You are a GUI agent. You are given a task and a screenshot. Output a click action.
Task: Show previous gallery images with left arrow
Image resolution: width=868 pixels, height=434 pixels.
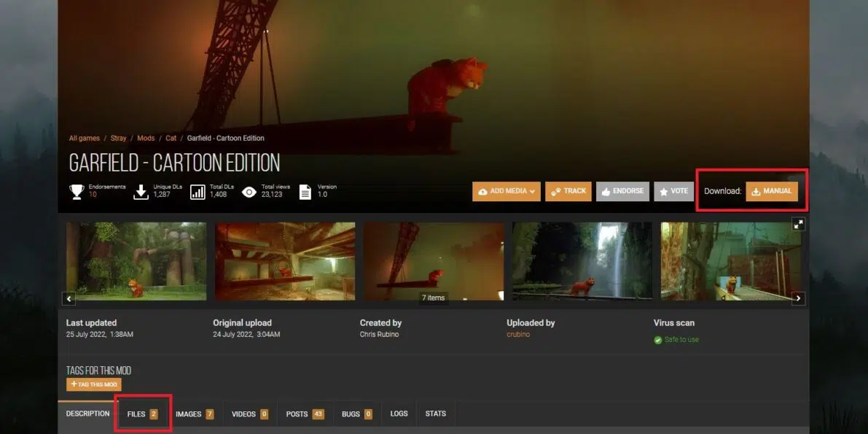coord(70,298)
